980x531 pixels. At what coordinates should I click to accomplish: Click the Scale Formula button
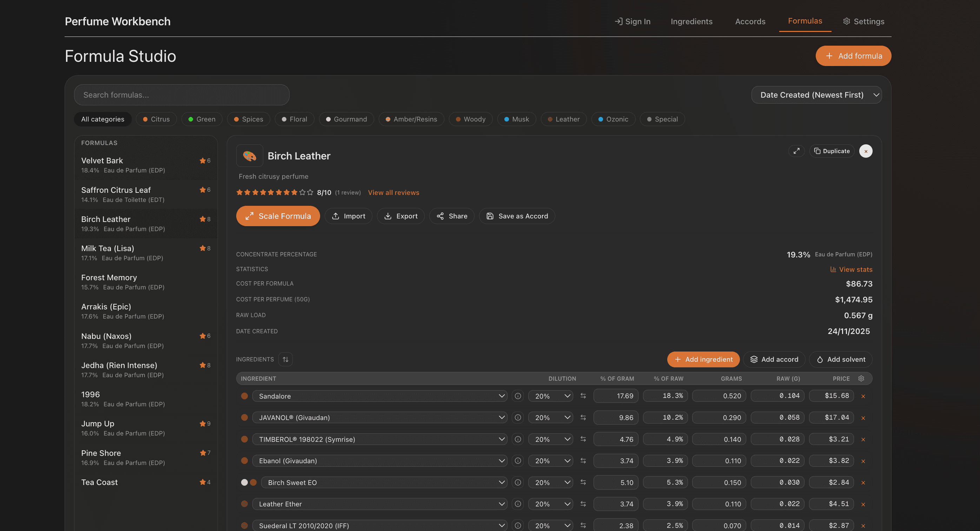[x=278, y=216]
